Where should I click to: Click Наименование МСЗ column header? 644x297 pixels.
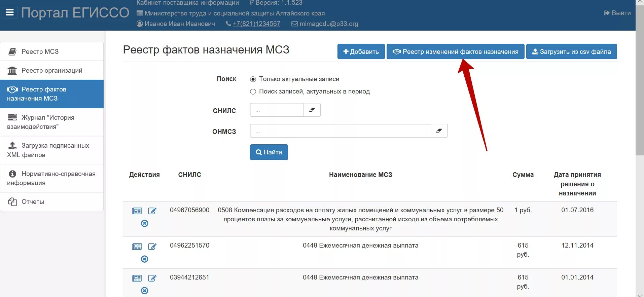(361, 175)
